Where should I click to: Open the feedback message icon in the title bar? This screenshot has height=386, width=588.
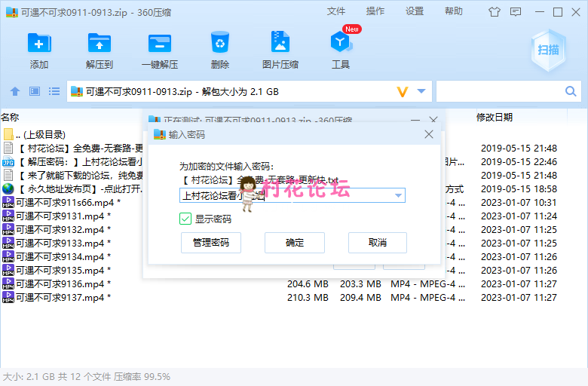coord(516,12)
